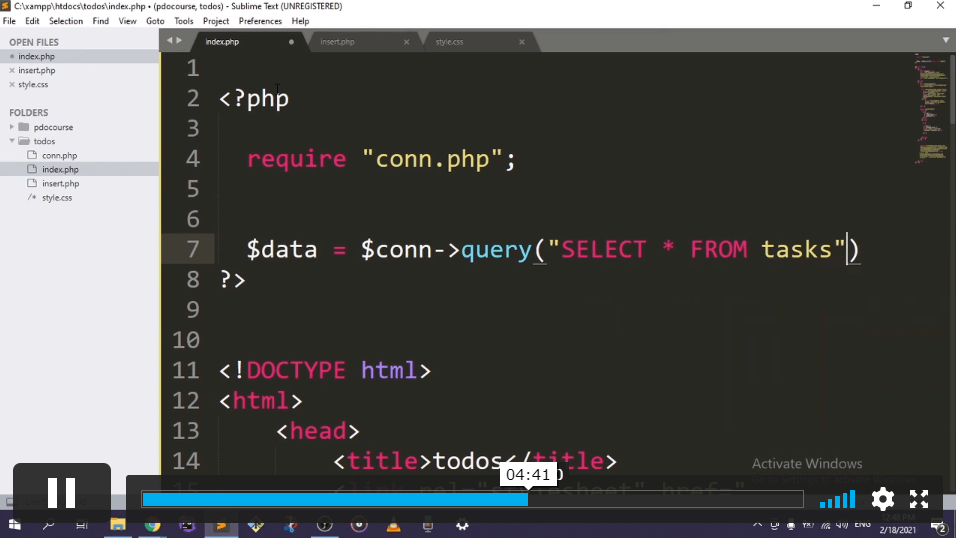Collapse the todos folder
956x538 pixels.
pyautogui.click(x=12, y=142)
